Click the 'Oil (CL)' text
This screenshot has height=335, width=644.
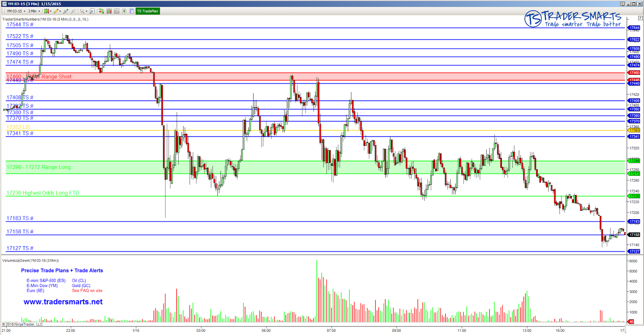click(79, 281)
